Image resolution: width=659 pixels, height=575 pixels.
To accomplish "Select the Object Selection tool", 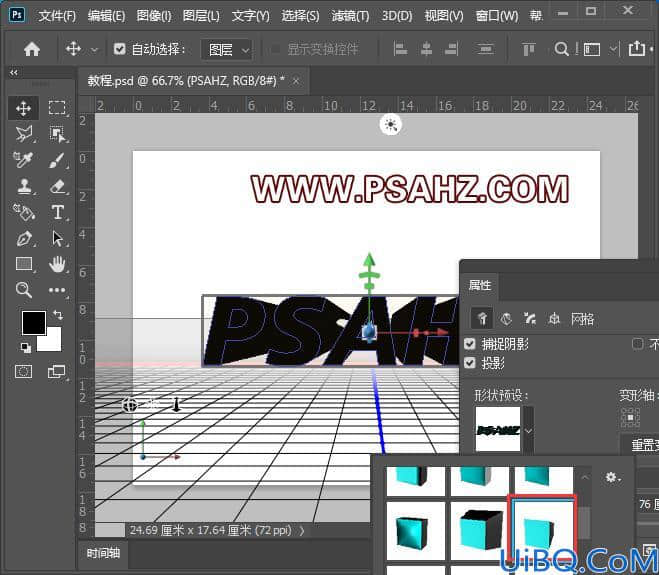I will [x=57, y=134].
